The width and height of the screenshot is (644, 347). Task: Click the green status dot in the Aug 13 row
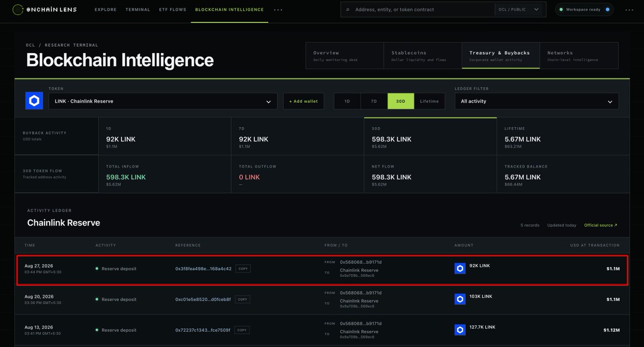[97, 330]
